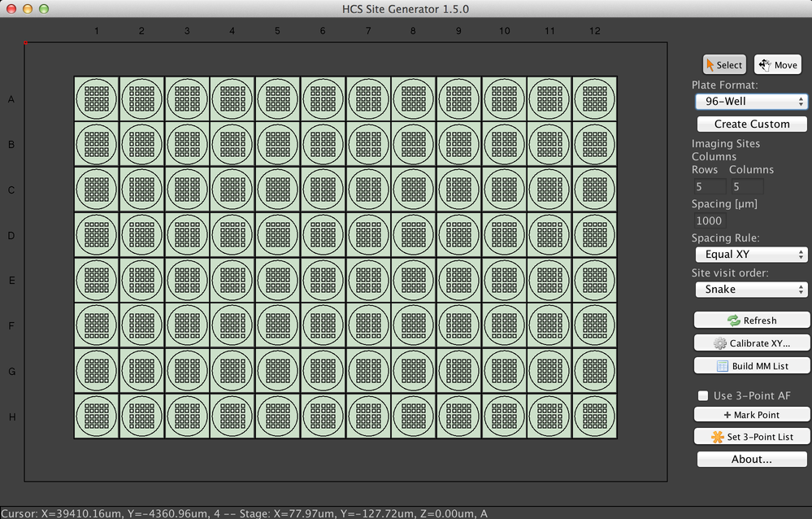Open the Site visit order dropdown
This screenshot has height=519, width=812.
tap(751, 289)
